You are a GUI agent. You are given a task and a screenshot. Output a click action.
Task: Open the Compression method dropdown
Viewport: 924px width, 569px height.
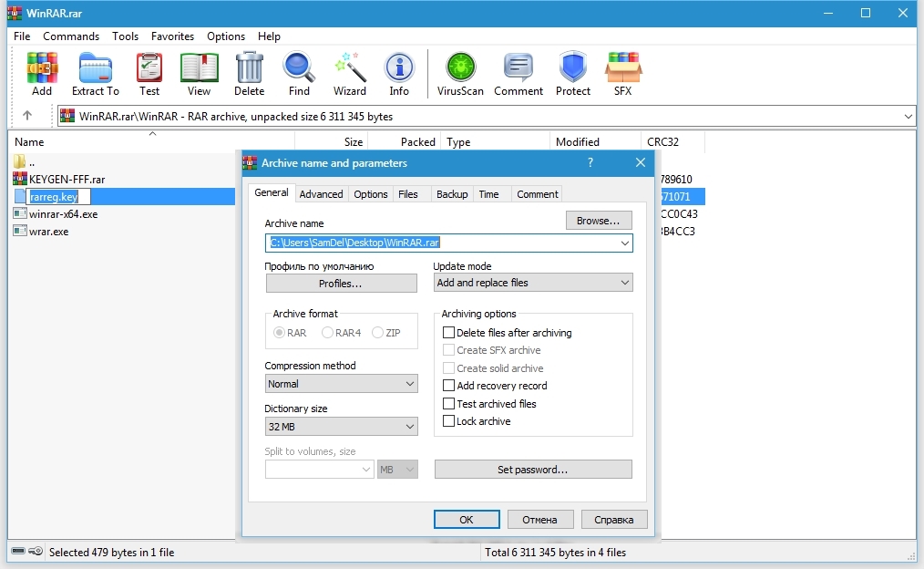[341, 384]
